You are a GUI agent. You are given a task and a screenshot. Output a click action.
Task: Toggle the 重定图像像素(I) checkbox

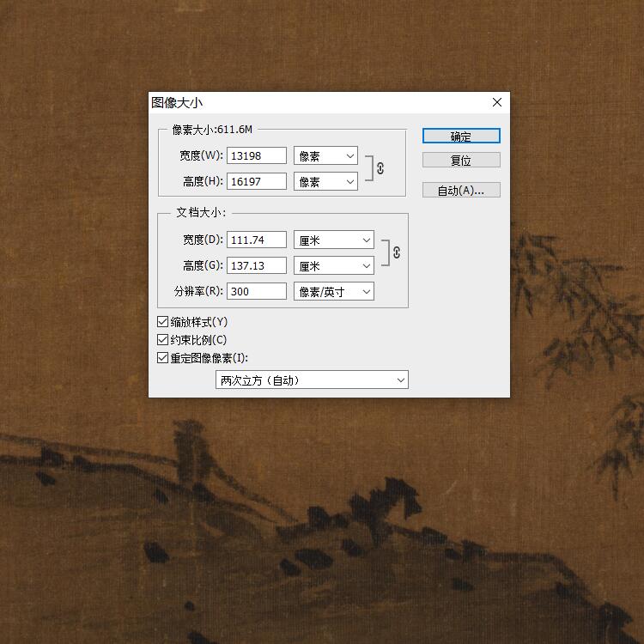(162, 358)
